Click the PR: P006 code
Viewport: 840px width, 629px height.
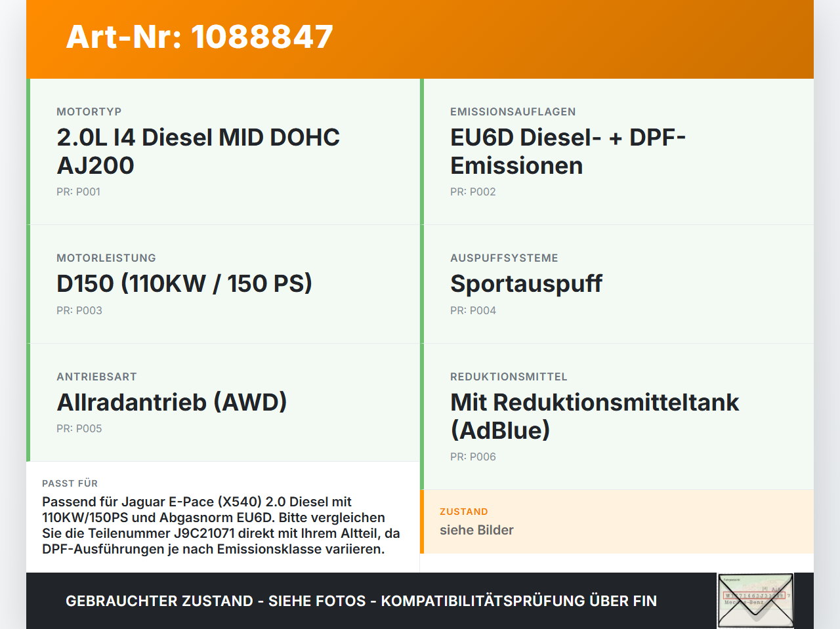[x=473, y=457]
